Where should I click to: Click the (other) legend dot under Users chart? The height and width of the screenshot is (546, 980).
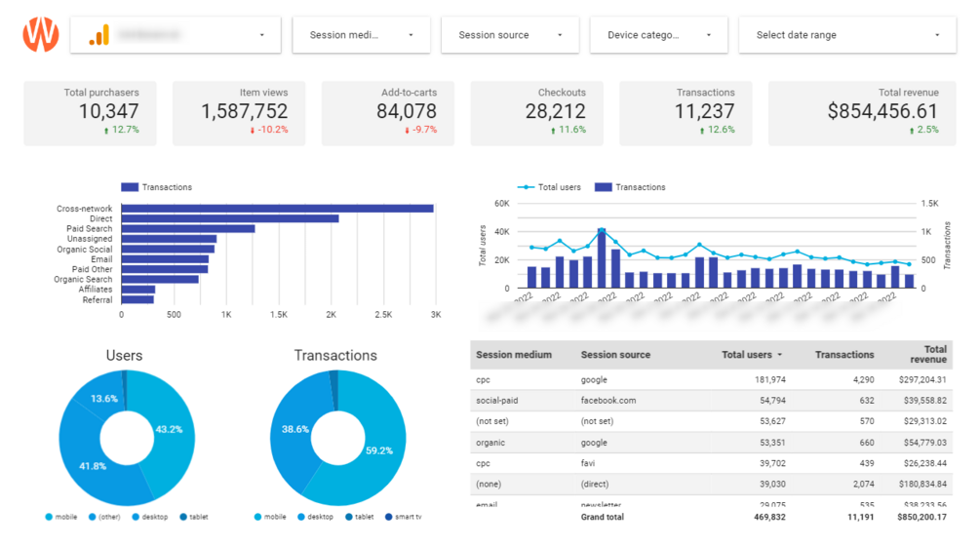point(92,517)
